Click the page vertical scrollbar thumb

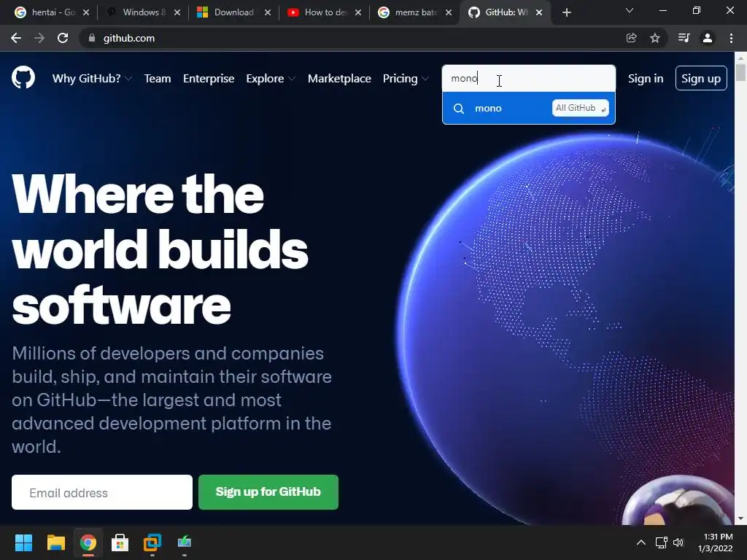740,72
